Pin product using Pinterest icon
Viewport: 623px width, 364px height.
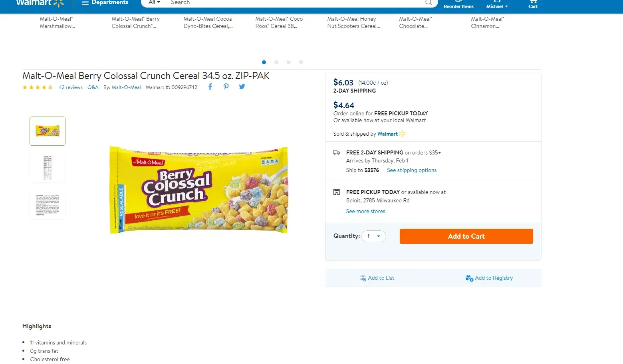pyautogui.click(x=226, y=87)
